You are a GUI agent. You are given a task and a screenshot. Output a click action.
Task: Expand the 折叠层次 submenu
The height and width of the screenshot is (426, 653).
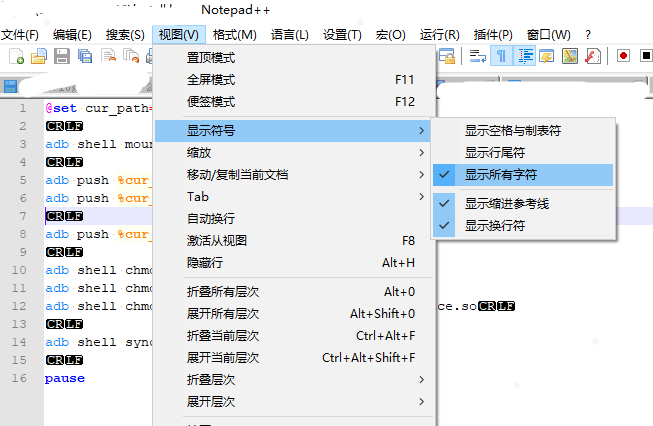click(294, 380)
